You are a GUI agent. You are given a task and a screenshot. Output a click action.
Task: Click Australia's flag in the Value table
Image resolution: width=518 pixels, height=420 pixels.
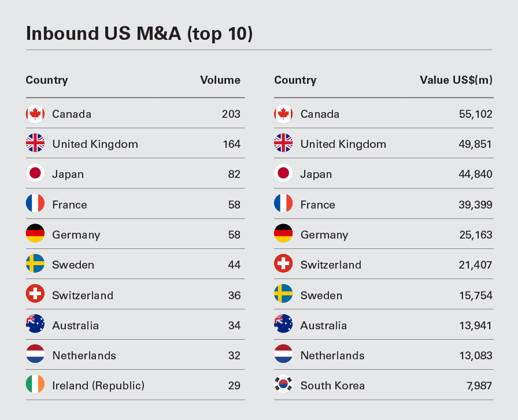point(283,325)
